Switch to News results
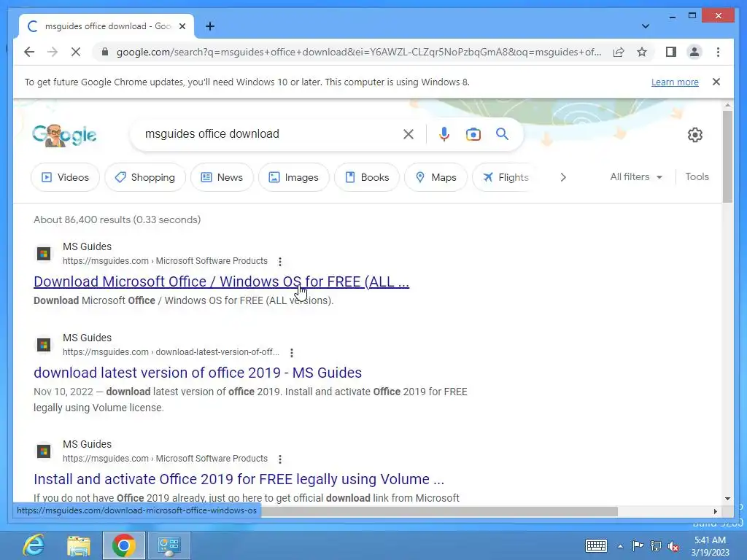Viewport: 747px width, 560px height. point(222,177)
